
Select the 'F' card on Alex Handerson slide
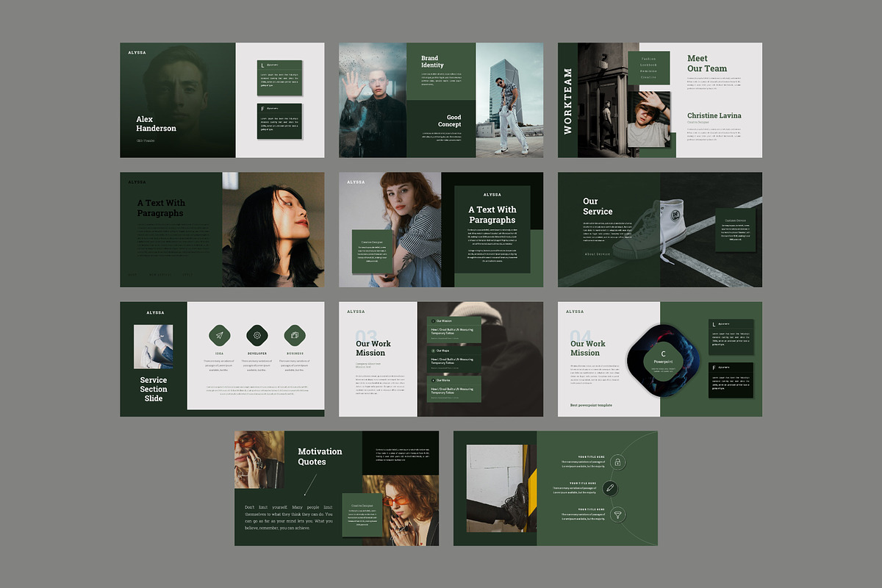tap(281, 121)
